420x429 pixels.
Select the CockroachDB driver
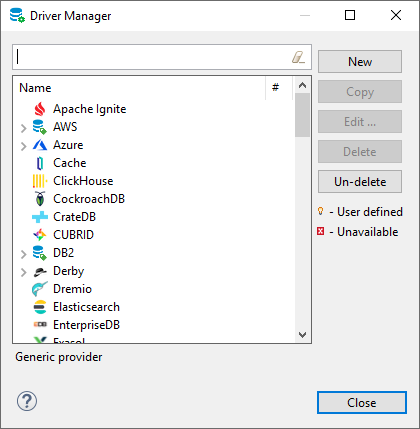click(x=89, y=199)
